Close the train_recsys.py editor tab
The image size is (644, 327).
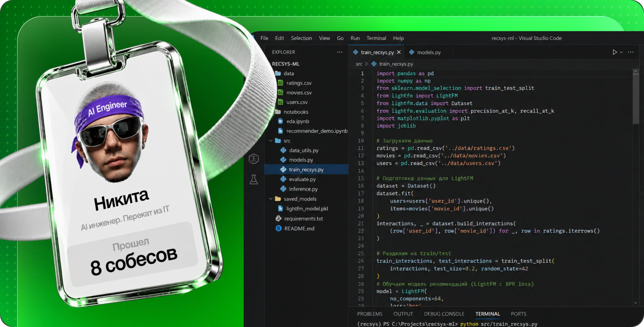pos(399,52)
